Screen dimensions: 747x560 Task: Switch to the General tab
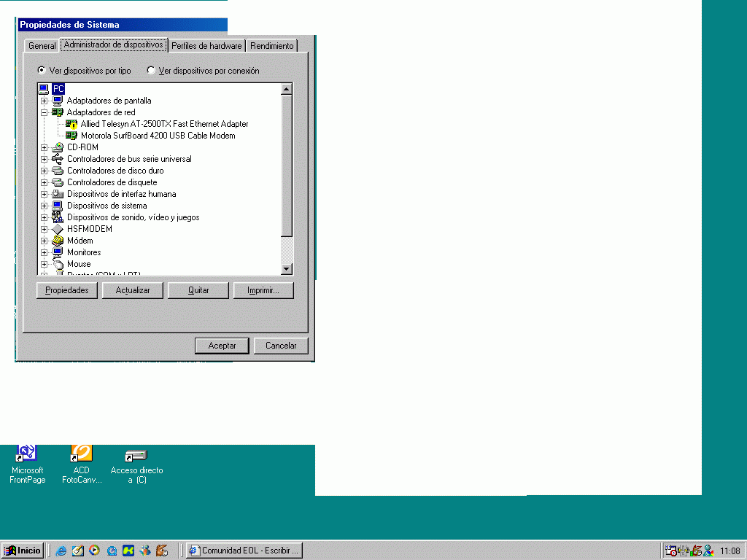[42, 46]
